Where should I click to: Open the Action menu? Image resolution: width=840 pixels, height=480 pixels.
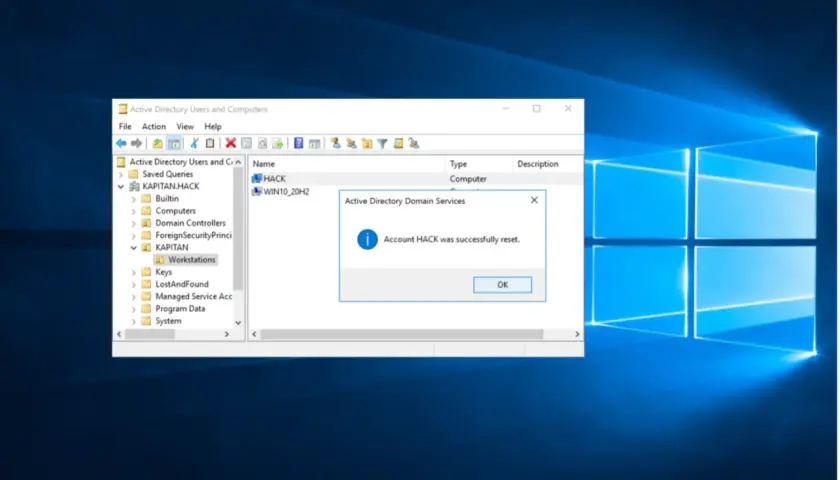tap(154, 126)
